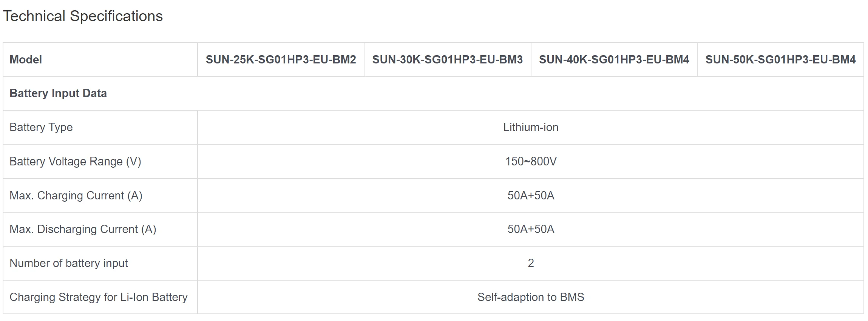Select the SUN-25K-SG01HP3-EU-BM2 column header
This screenshot has width=868, height=321.
[x=281, y=60]
